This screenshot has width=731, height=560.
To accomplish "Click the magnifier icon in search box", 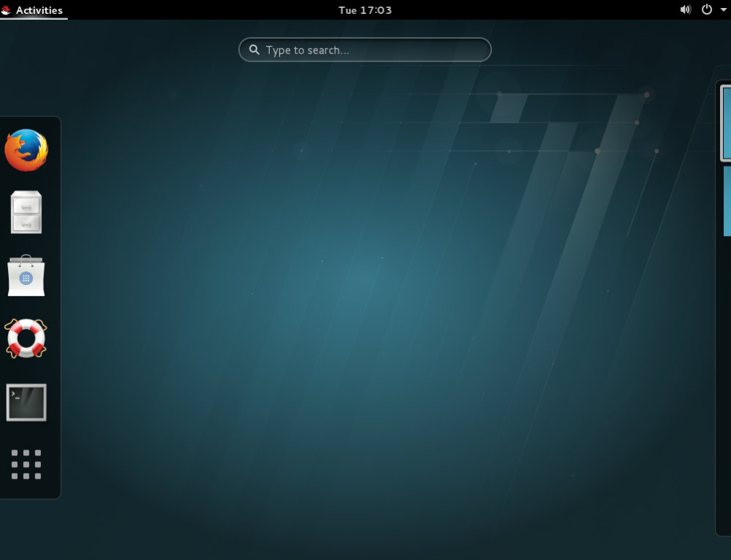I will pos(254,50).
